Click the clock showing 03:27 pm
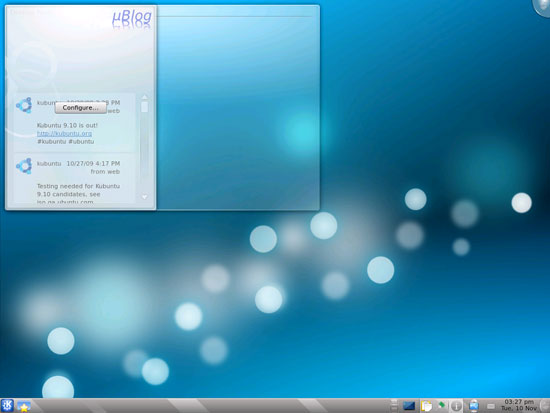The image size is (550, 413). click(519, 405)
